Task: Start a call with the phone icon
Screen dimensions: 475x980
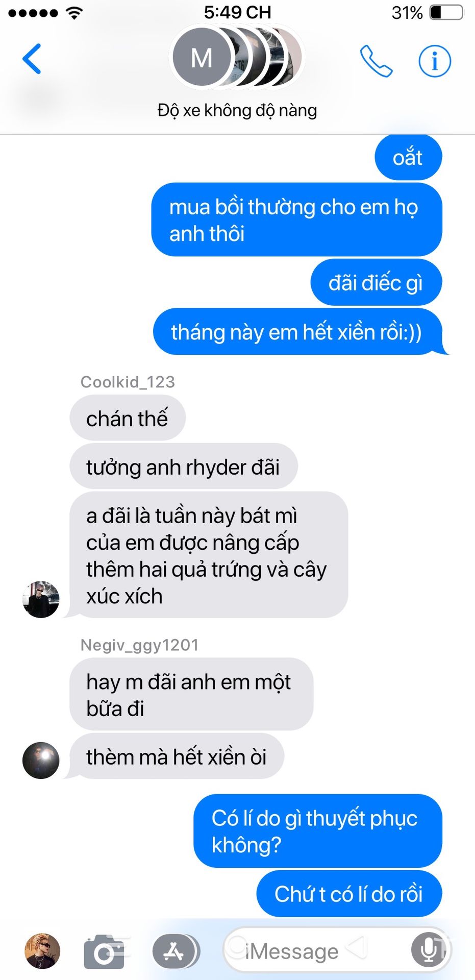Action: pyautogui.click(x=376, y=61)
